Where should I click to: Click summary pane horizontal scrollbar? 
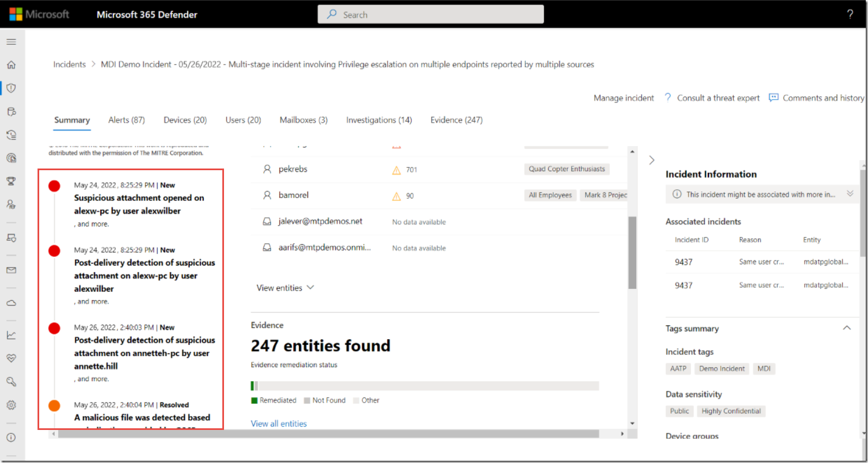(x=328, y=434)
